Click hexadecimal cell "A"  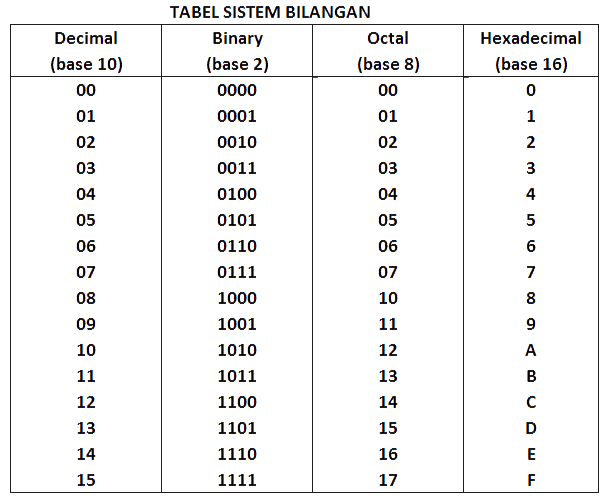click(531, 350)
